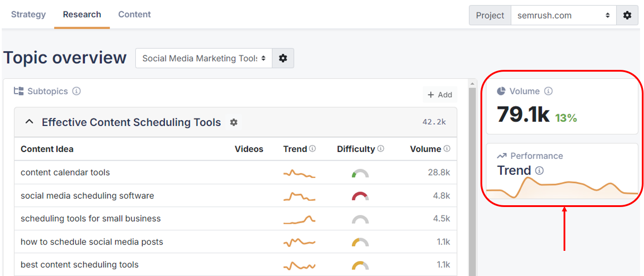Click the trend sparkline for best content scheduling tools
644x276 pixels.
(299, 264)
